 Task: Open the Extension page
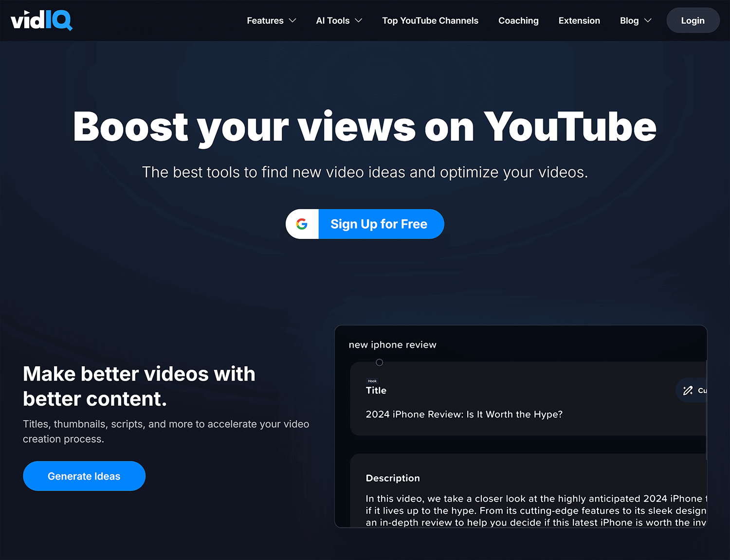pyautogui.click(x=579, y=20)
